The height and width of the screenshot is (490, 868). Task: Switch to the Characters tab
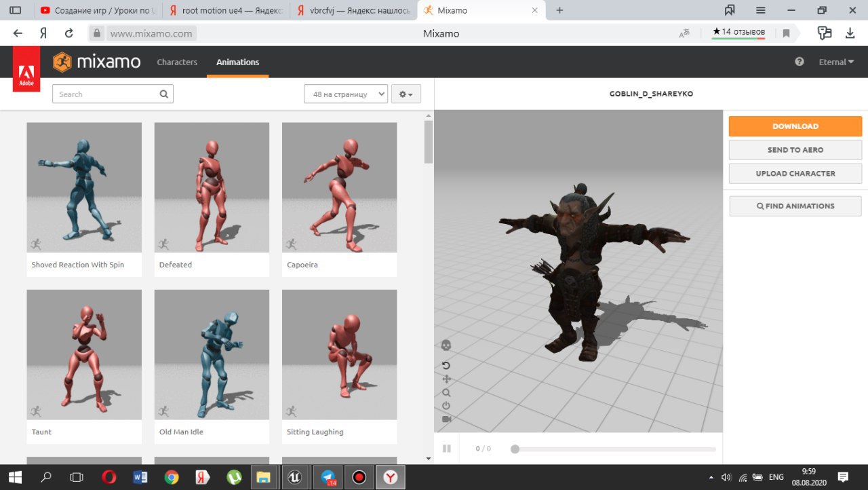pyautogui.click(x=177, y=62)
